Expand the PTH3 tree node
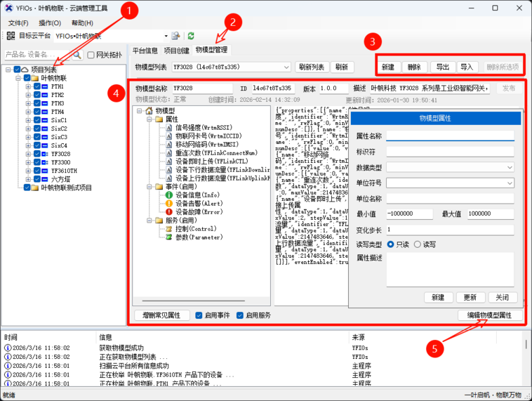Viewport: 532px width, 401px height. click(29, 103)
